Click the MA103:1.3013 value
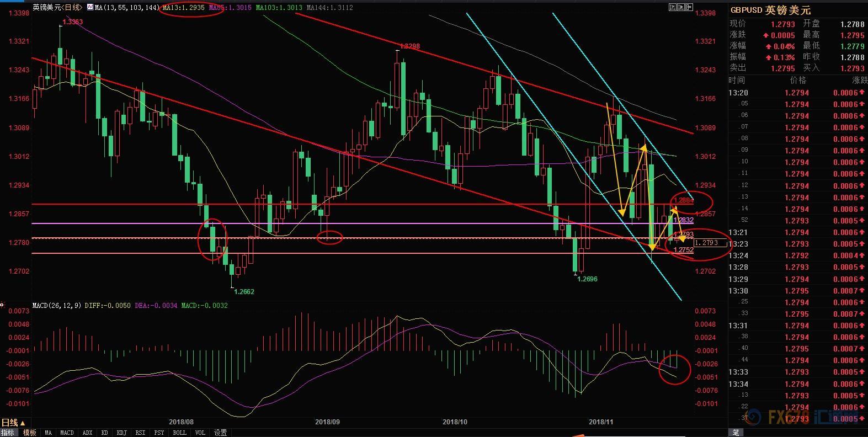The height and width of the screenshot is (437, 868). 279,8
